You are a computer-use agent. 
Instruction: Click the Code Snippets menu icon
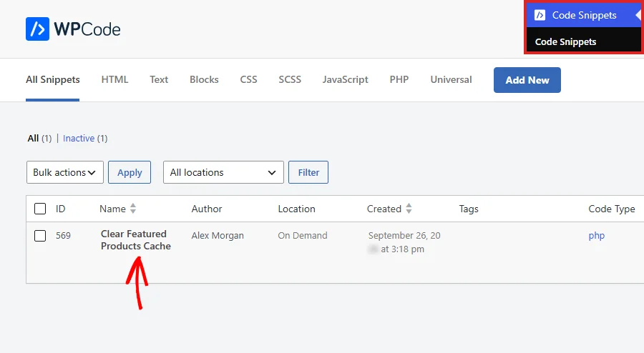[540, 16]
